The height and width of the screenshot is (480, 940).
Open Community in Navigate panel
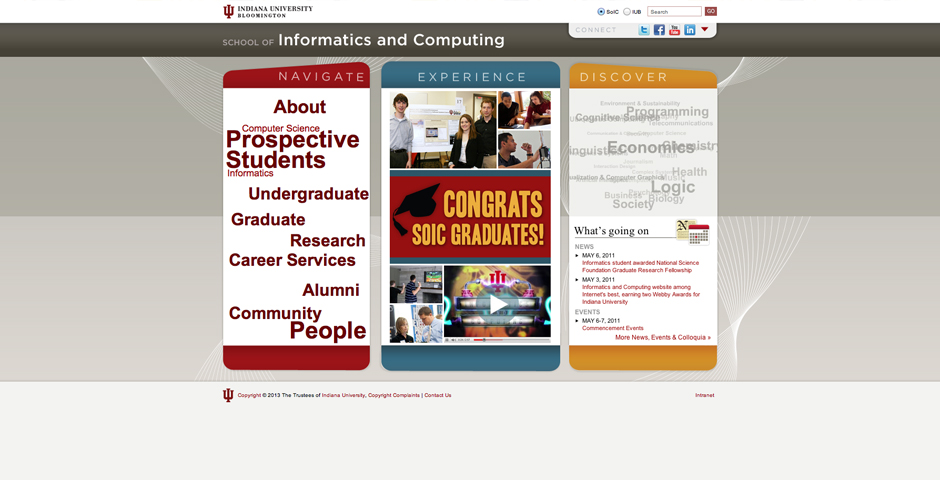pyautogui.click(x=275, y=313)
